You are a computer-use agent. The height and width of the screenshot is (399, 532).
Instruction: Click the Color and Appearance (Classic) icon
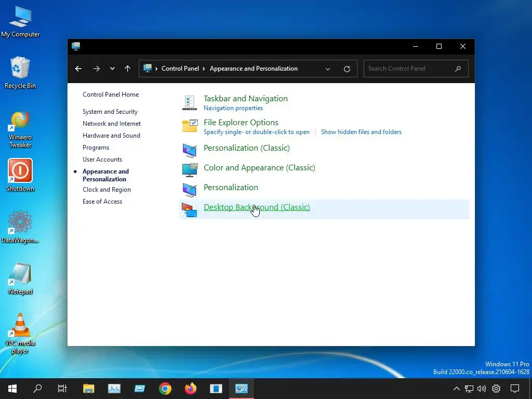[190, 170]
